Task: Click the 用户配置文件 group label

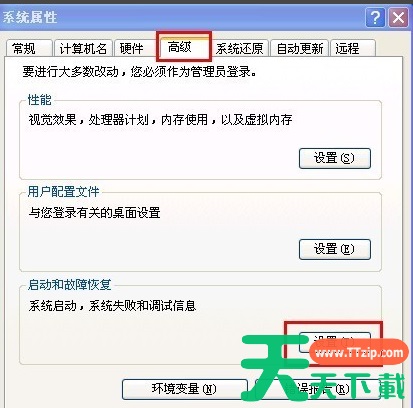Action: tap(63, 192)
